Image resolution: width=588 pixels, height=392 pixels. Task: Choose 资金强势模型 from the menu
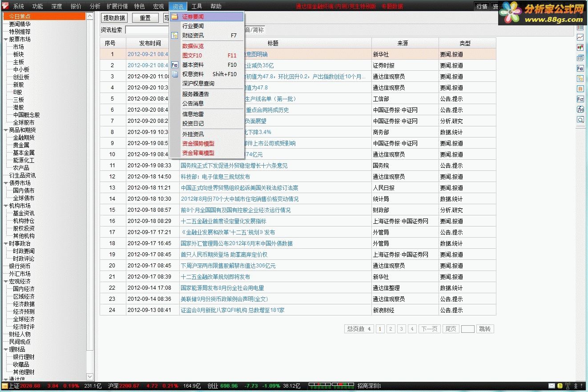(206, 144)
